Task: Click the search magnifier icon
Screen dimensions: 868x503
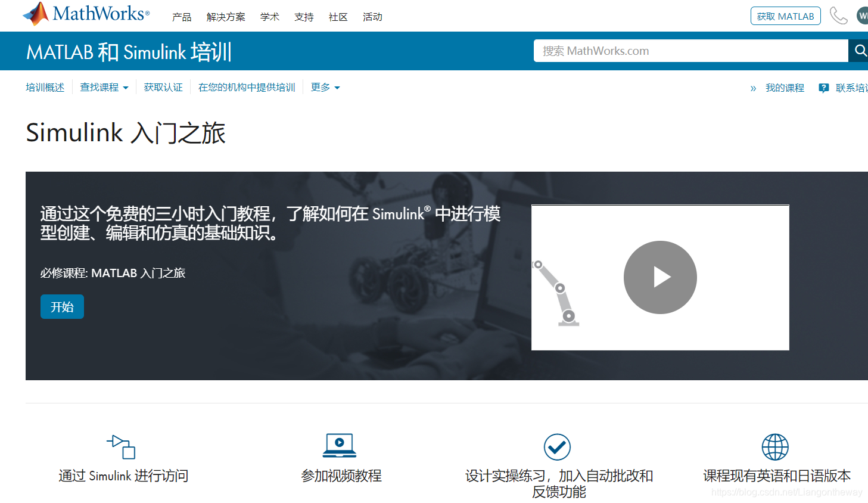Action: tap(860, 51)
